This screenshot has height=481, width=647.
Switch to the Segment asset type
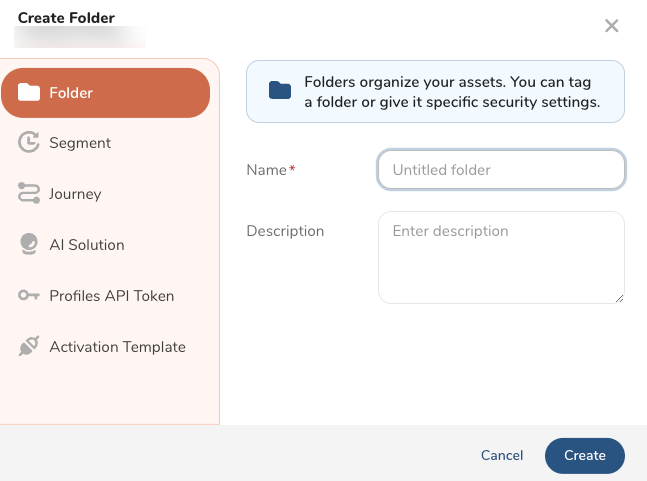(x=80, y=143)
